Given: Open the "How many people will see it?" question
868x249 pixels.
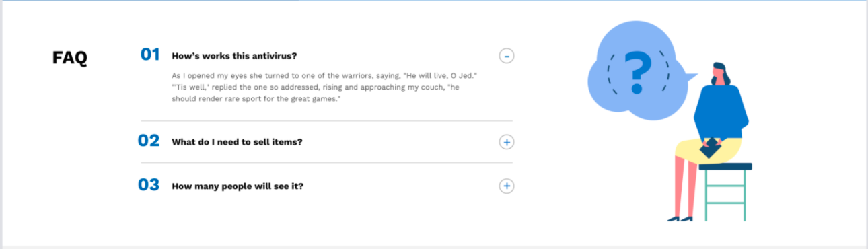Looking at the screenshot, I should pos(238,186).
